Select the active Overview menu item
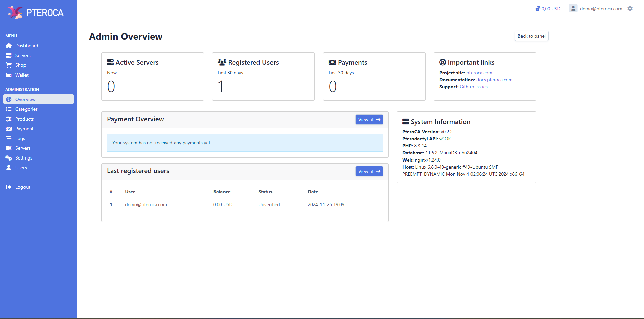Screen dimensions: 644x319 [39, 99]
